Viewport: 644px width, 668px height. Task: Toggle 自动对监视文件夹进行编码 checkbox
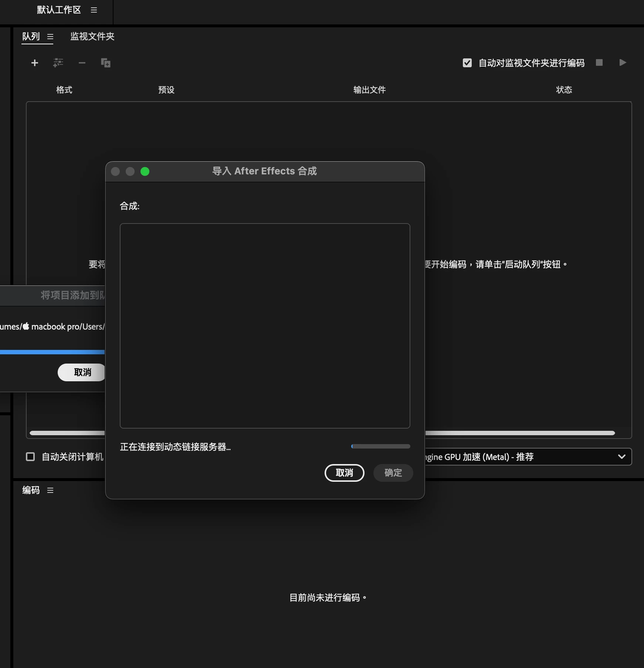point(467,63)
